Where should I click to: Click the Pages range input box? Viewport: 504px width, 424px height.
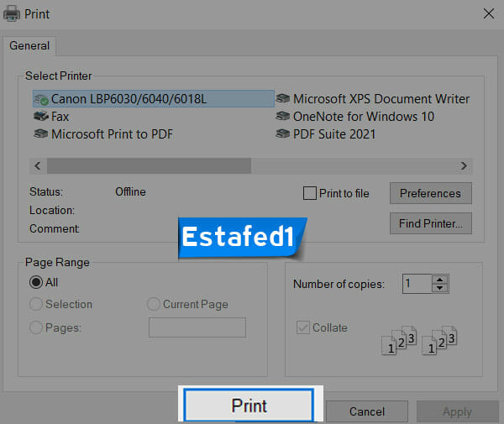pos(197,327)
